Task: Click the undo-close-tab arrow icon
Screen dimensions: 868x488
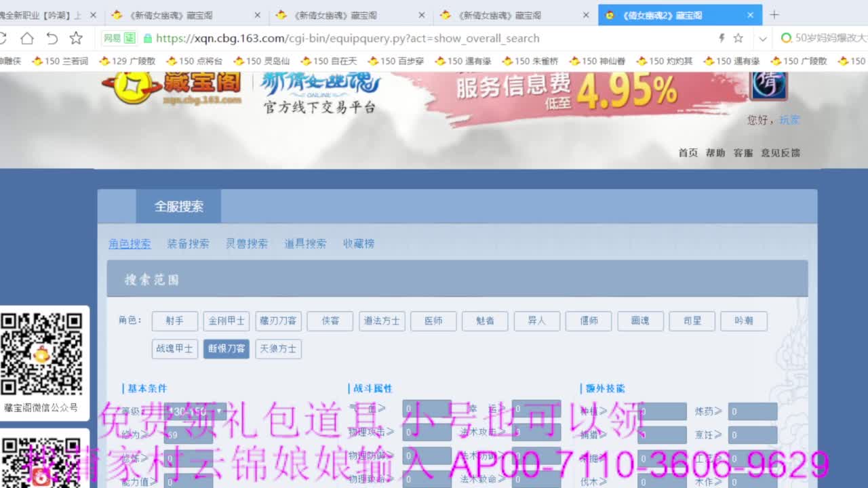Action: 52,38
